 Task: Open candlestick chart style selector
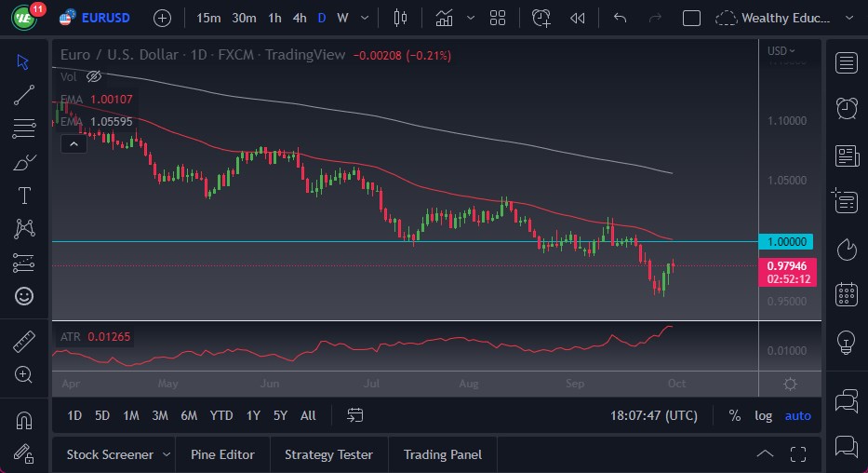pos(401,18)
